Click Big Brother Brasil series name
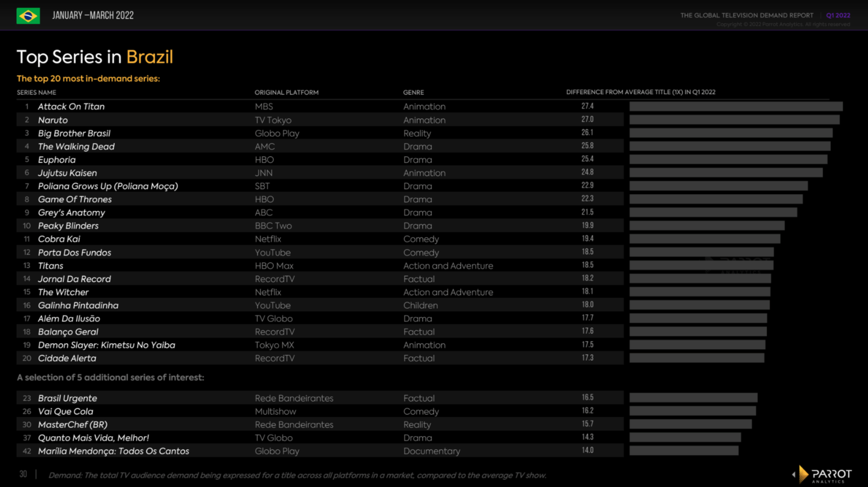 coord(74,133)
